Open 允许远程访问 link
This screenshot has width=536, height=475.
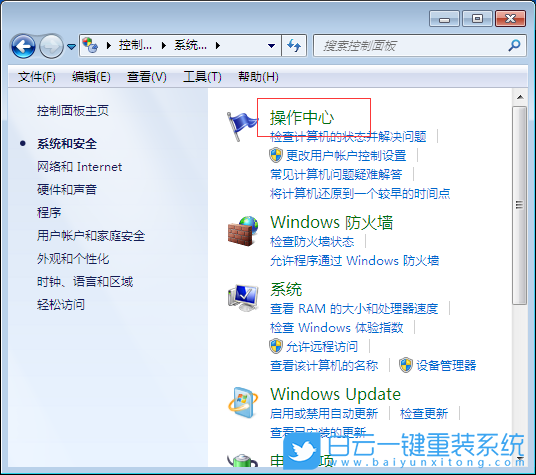[x=322, y=347]
